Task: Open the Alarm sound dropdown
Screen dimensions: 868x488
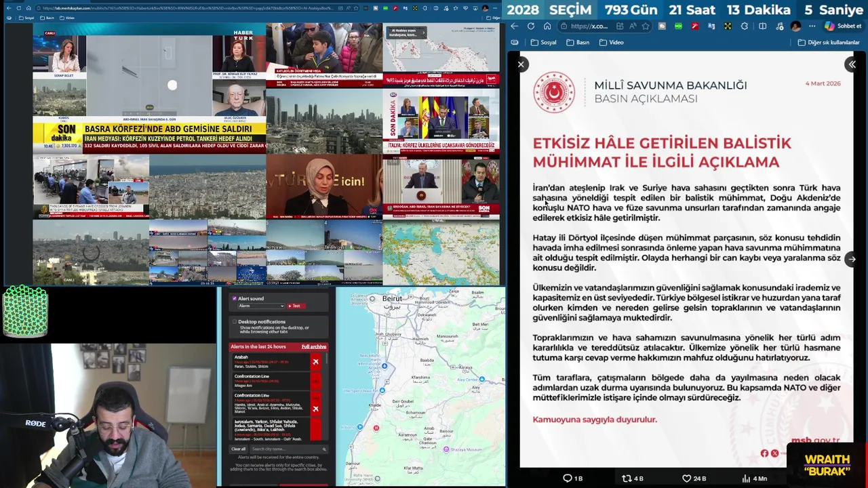Action: pyautogui.click(x=261, y=306)
